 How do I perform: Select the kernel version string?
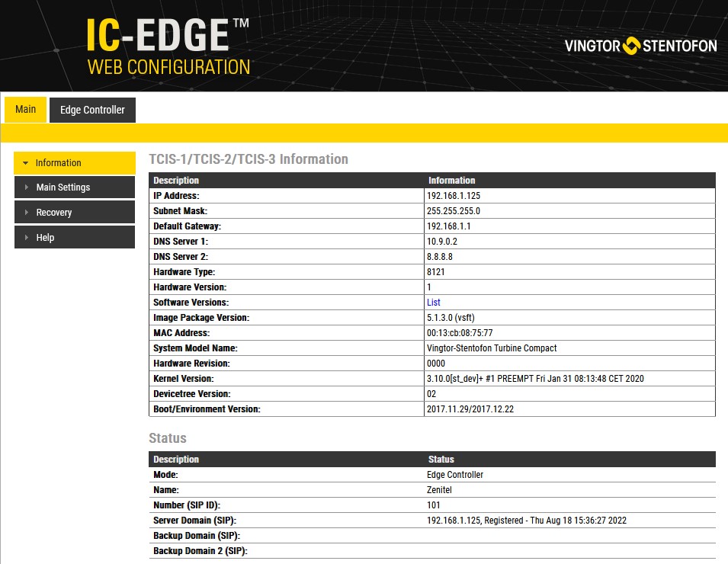(535, 378)
